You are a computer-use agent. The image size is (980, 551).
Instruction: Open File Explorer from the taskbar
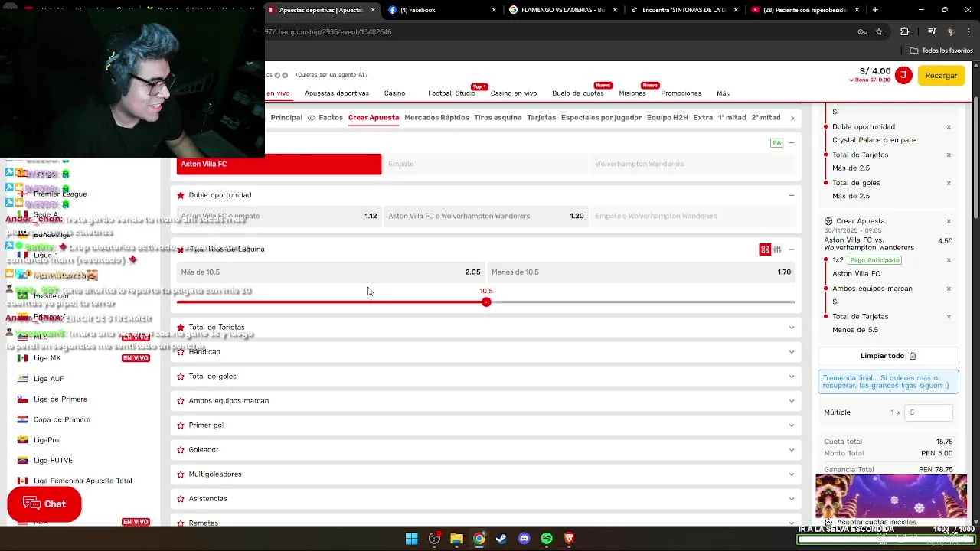(456, 539)
